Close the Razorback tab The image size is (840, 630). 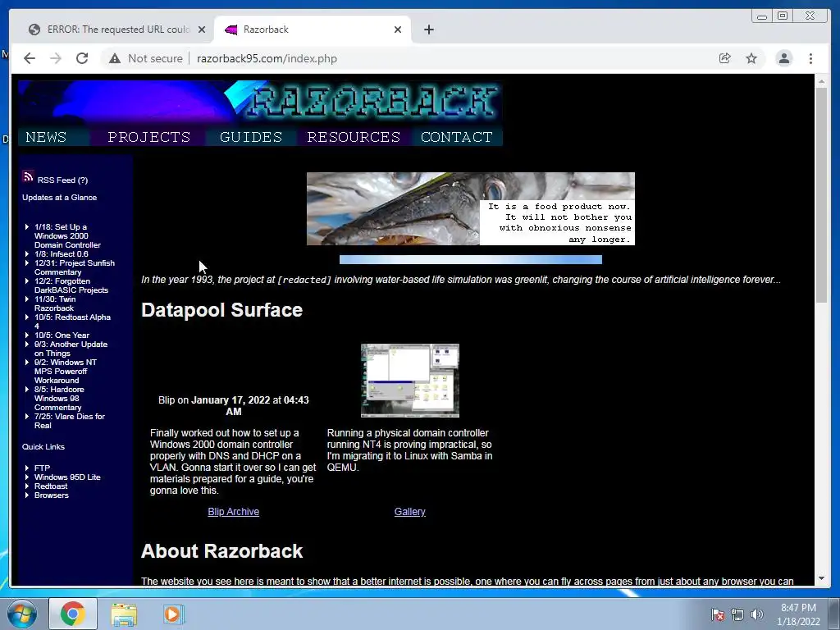point(398,30)
